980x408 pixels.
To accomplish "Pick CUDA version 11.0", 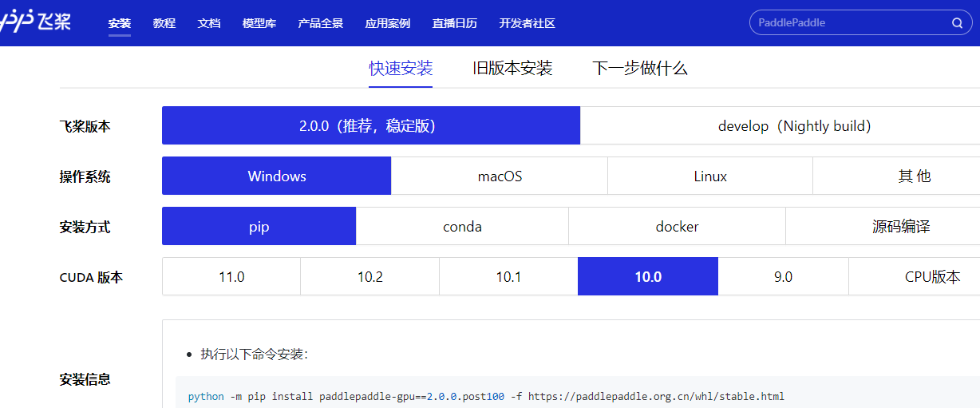I will [231, 276].
